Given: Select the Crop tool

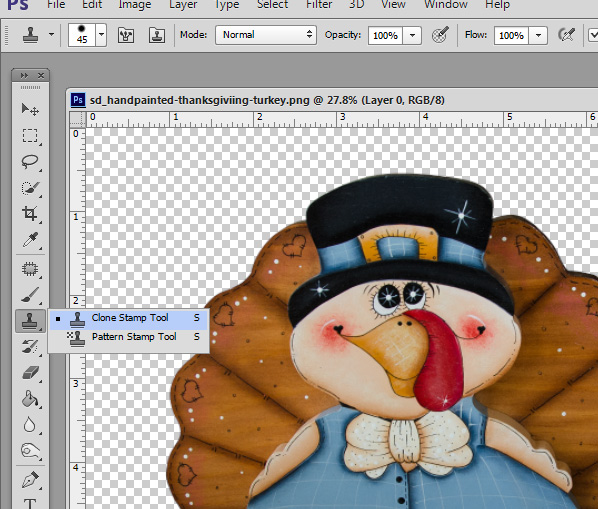Looking at the screenshot, I should pyautogui.click(x=30, y=214).
